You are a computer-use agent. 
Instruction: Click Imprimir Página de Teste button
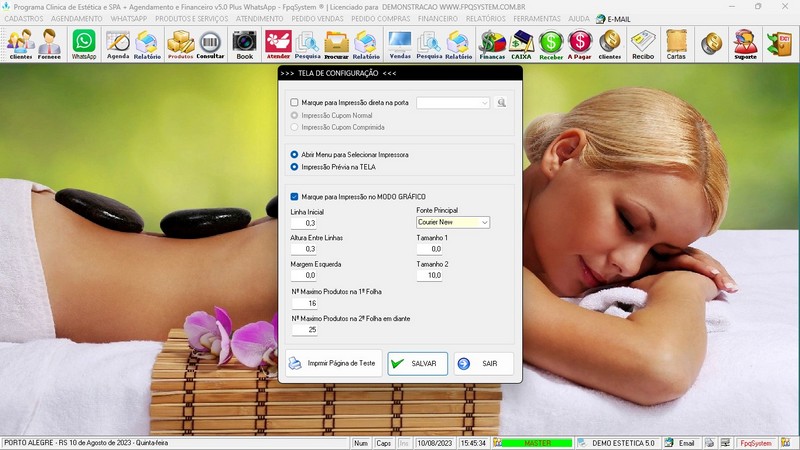(x=334, y=363)
